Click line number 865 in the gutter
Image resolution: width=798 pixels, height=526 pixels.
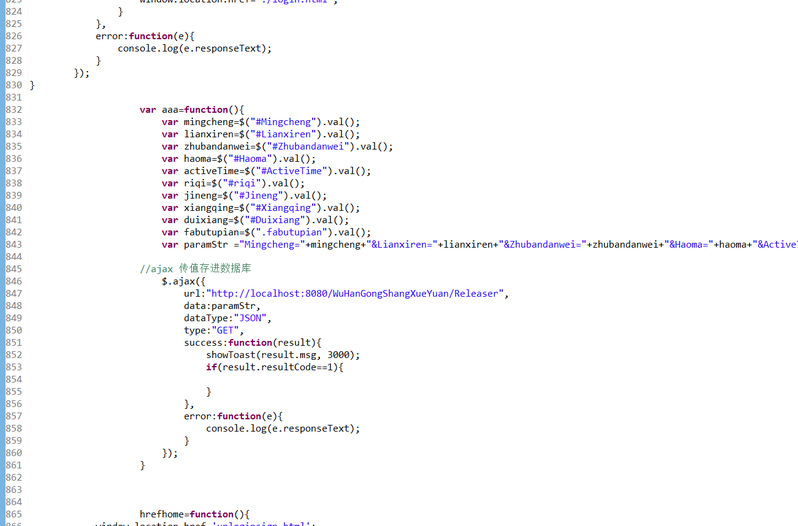coord(14,514)
